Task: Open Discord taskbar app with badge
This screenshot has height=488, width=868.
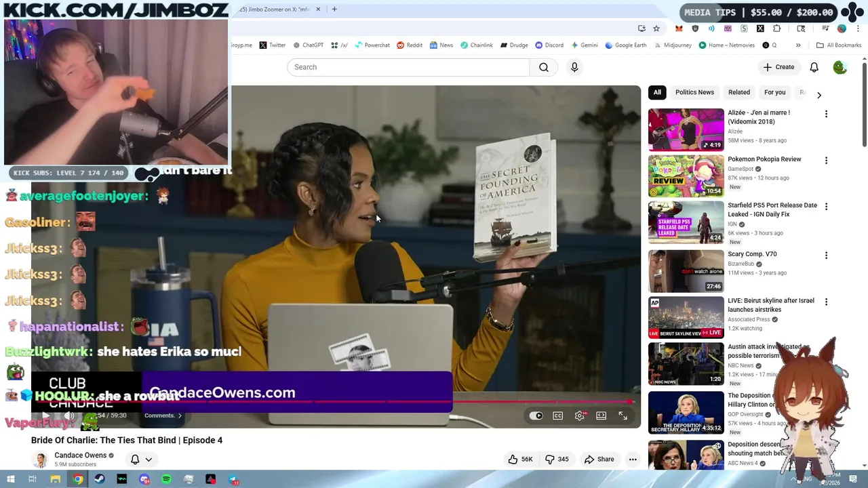Action: click(x=144, y=479)
